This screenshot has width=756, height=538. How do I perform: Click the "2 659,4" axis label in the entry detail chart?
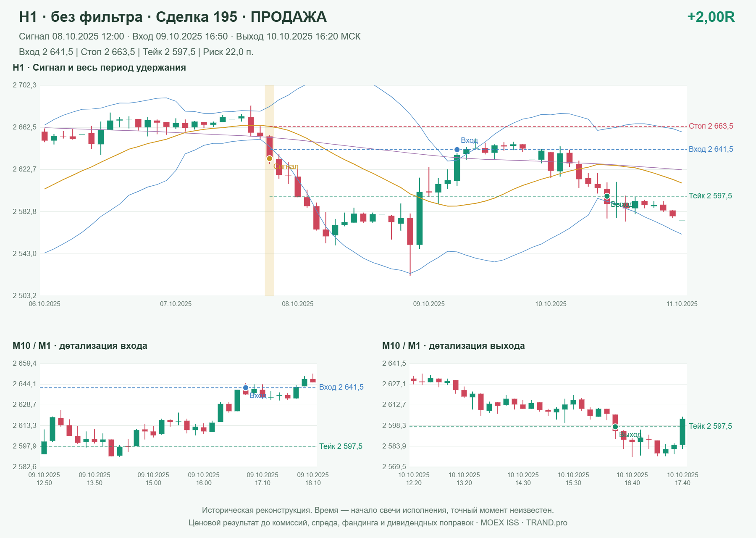coord(24,364)
